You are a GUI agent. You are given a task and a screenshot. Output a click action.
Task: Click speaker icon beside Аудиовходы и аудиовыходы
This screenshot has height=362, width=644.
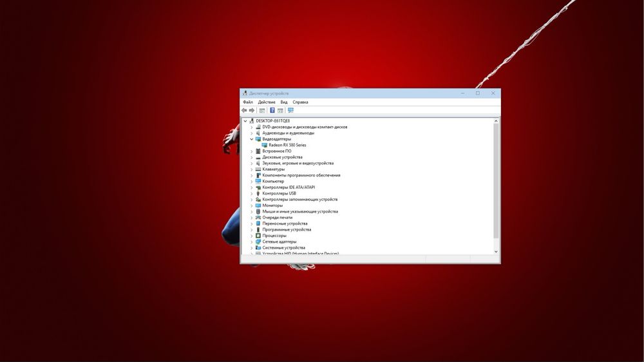258,133
